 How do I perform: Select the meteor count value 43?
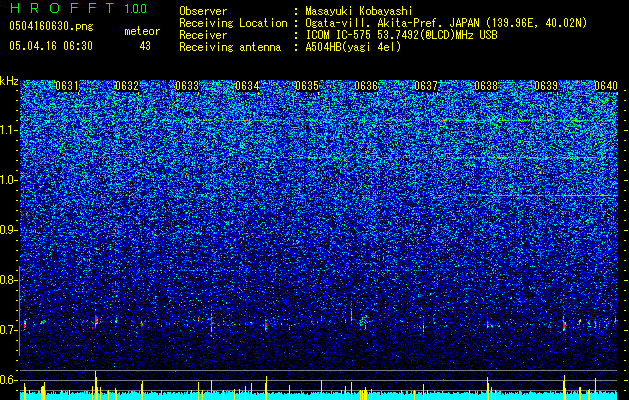pyautogui.click(x=145, y=46)
